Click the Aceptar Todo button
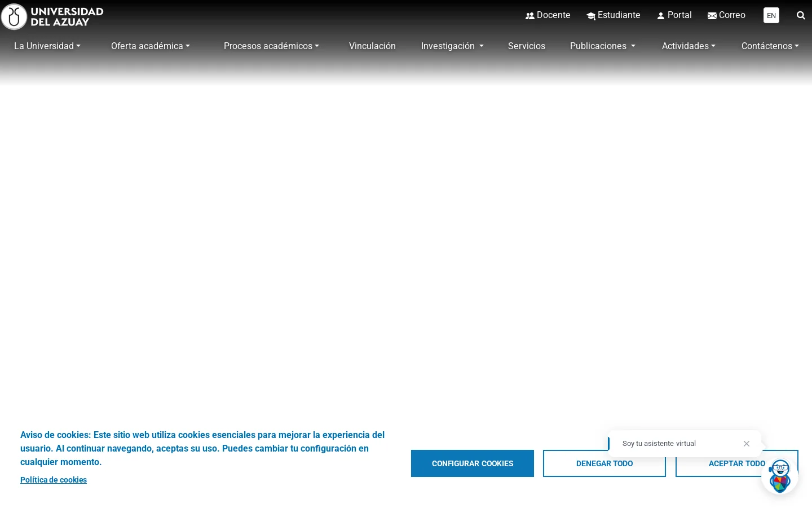 [x=736, y=463]
